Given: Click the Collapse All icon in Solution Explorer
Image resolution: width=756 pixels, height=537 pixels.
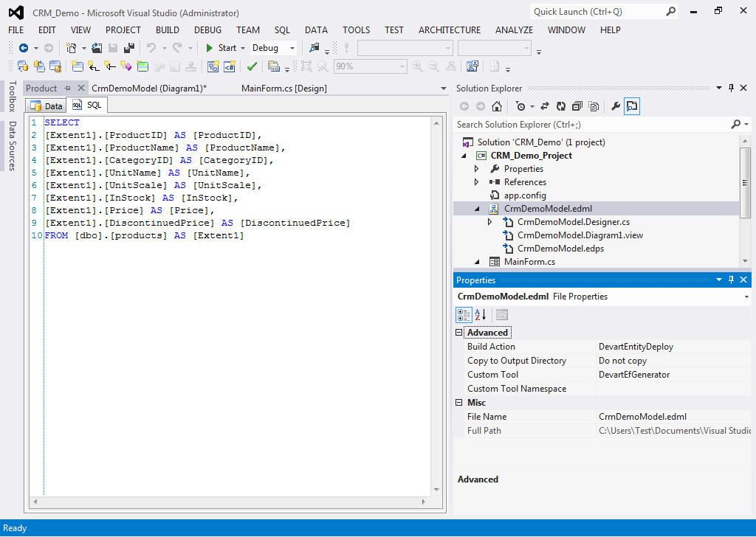Looking at the screenshot, I should coord(577,106).
